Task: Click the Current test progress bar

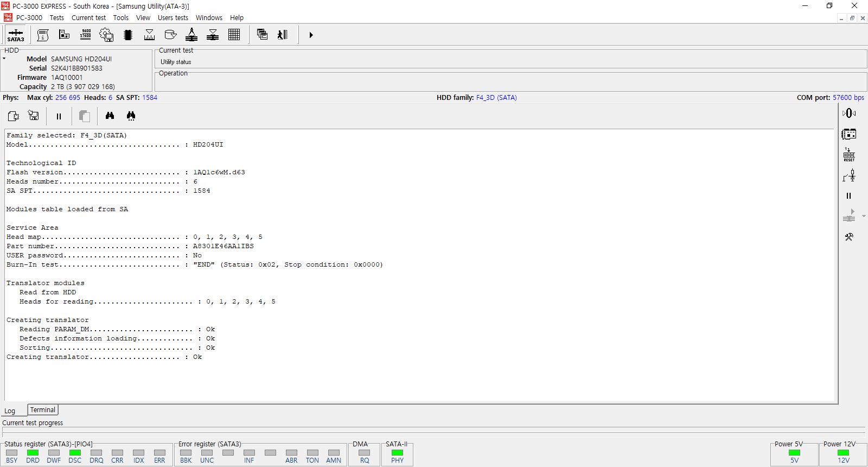Action: point(434,431)
